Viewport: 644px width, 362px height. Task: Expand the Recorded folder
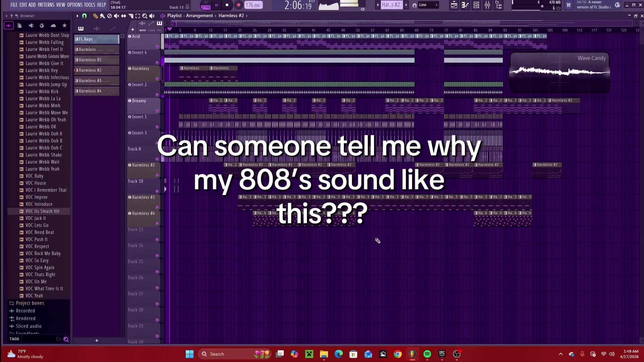click(22, 311)
